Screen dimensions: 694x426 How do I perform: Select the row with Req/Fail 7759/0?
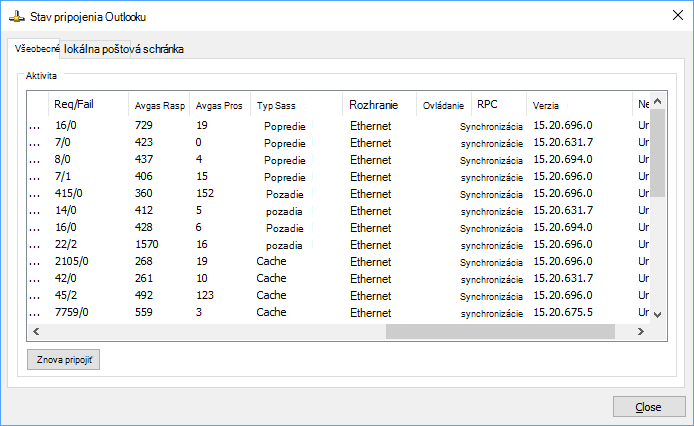[339, 312]
